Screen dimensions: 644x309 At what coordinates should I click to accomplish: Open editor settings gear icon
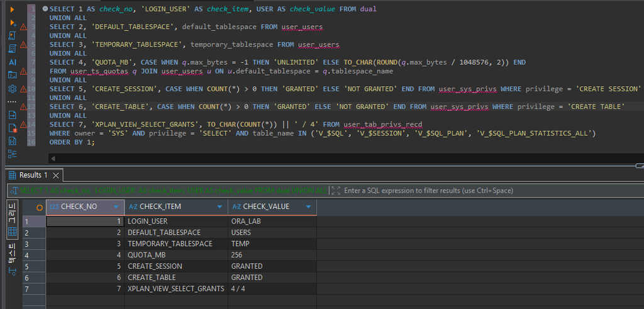(x=13, y=88)
